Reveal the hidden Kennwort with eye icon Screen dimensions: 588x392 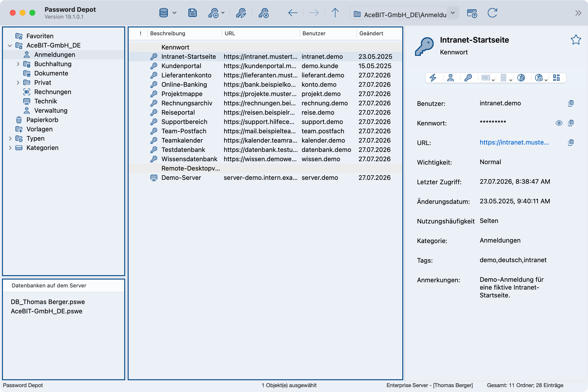coord(559,123)
